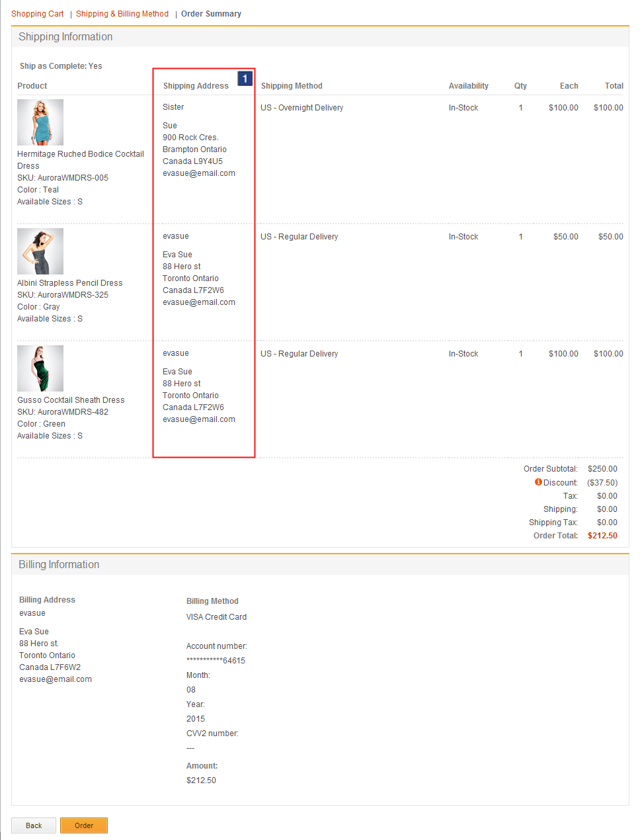Return to the Shipping & Billing Method step
This screenshot has height=840, width=640.
[x=122, y=13]
